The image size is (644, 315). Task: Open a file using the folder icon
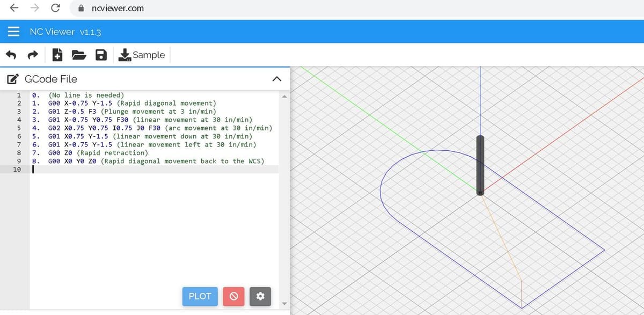tap(79, 55)
